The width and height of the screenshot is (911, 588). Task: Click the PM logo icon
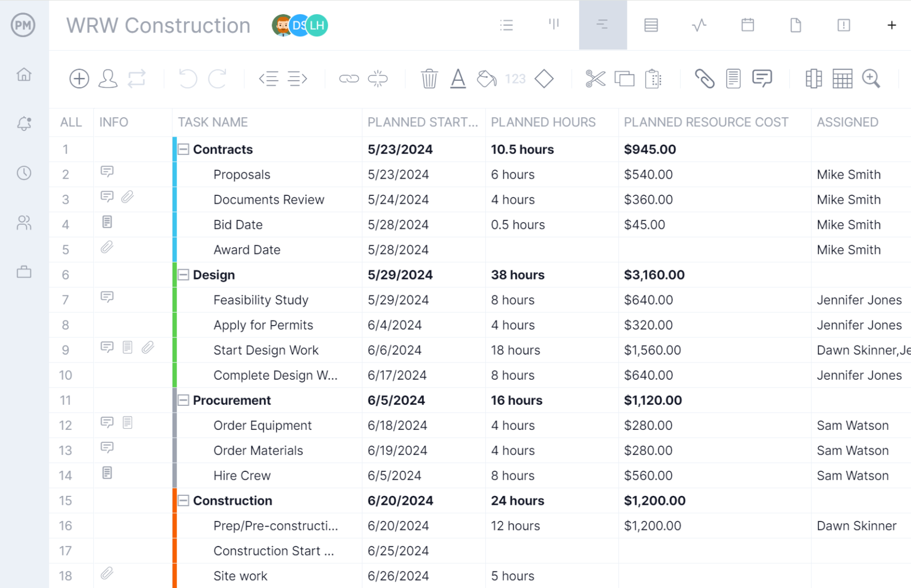pos(23,25)
